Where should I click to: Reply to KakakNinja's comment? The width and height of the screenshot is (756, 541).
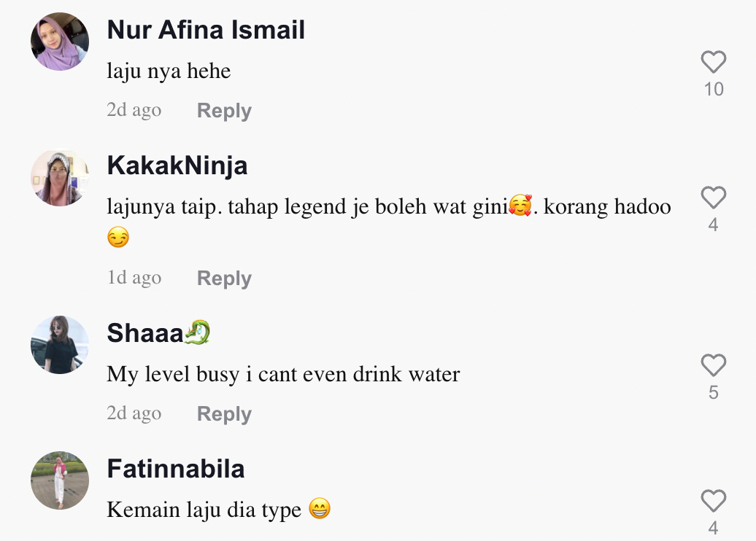pyautogui.click(x=224, y=279)
